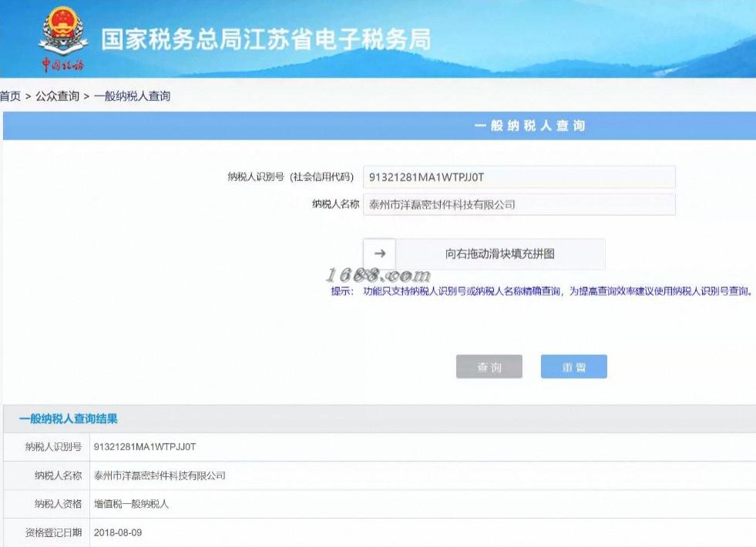
Task: Click the captcha slider arrow handle
Action: (379, 253)
